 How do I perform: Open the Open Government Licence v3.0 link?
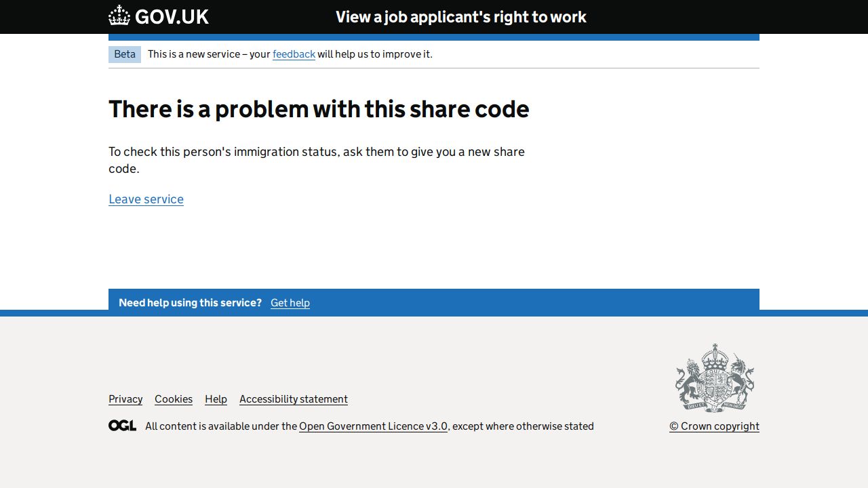click(373, 426)
